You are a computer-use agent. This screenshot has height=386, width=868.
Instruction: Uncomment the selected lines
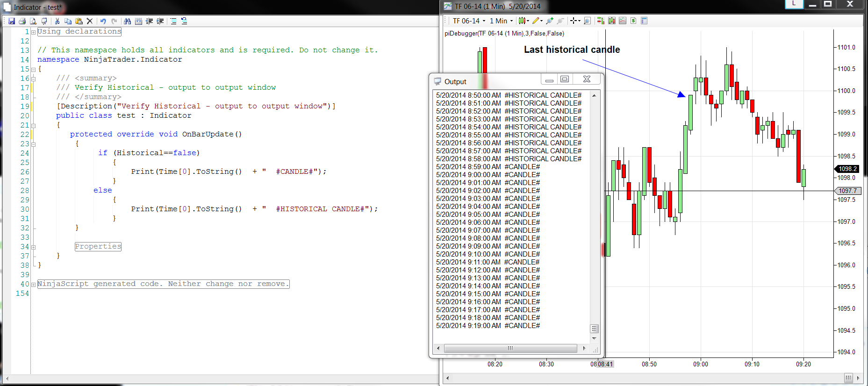pos(184,21)
